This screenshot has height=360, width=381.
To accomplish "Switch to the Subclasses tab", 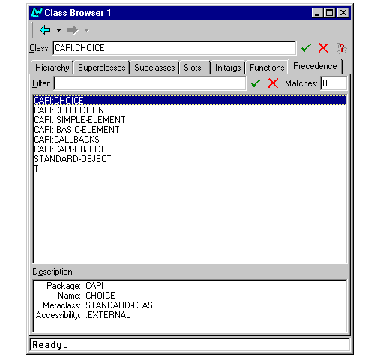I will click(155, 68).
